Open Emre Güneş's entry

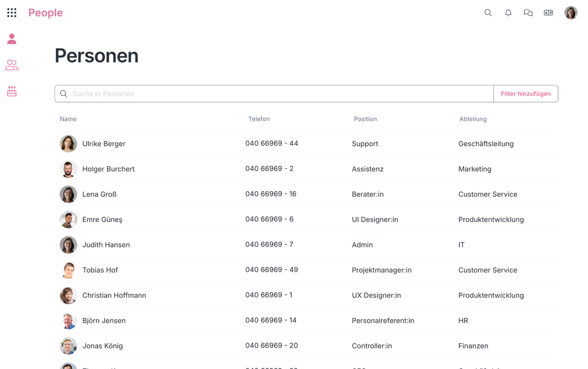(x=102, y=219)
